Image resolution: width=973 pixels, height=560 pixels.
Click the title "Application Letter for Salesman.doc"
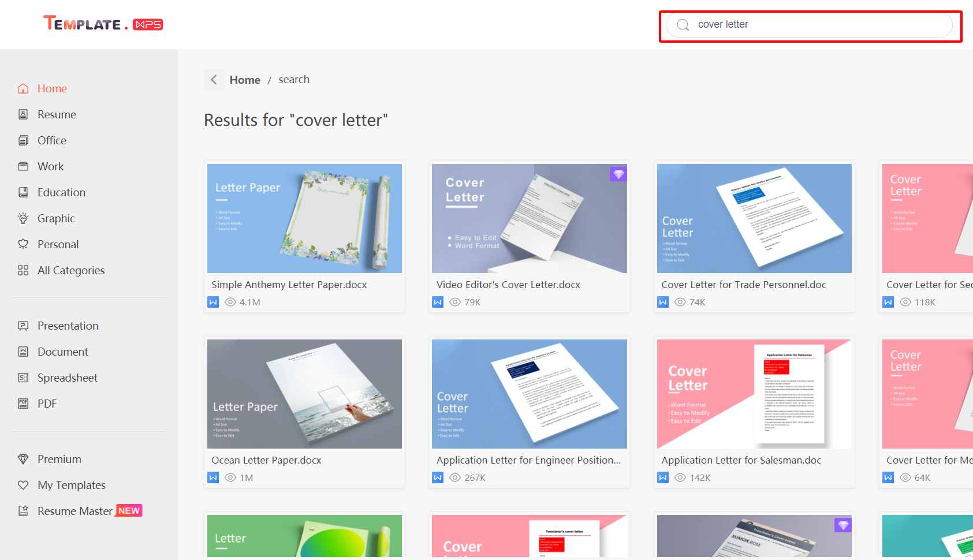[x=741, y=460]
